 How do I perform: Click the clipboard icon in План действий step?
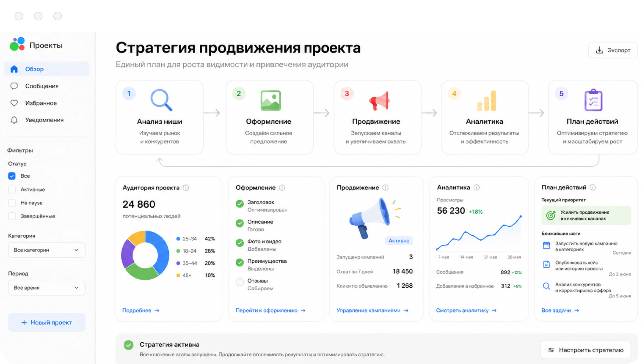593,100
